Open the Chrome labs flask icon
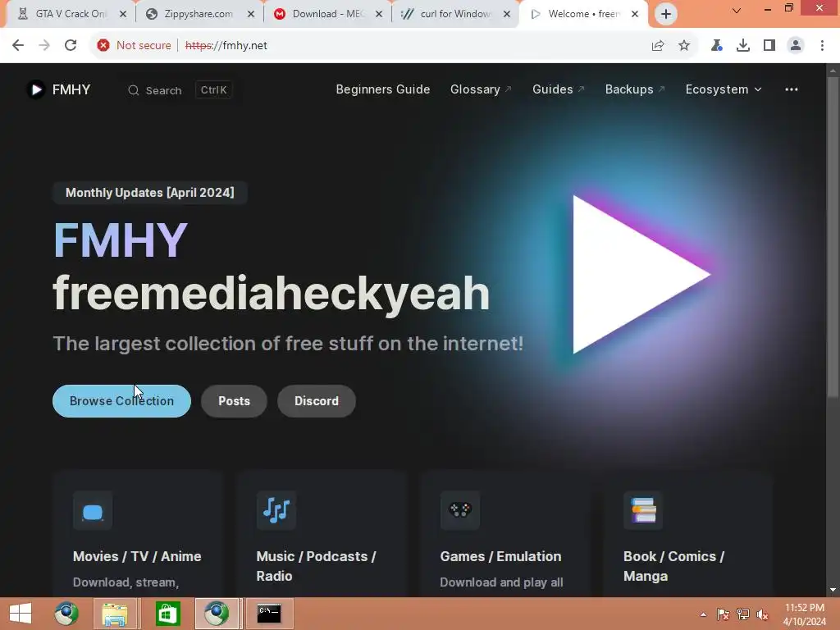Screen dimensions: 840x630 (717, 46)
